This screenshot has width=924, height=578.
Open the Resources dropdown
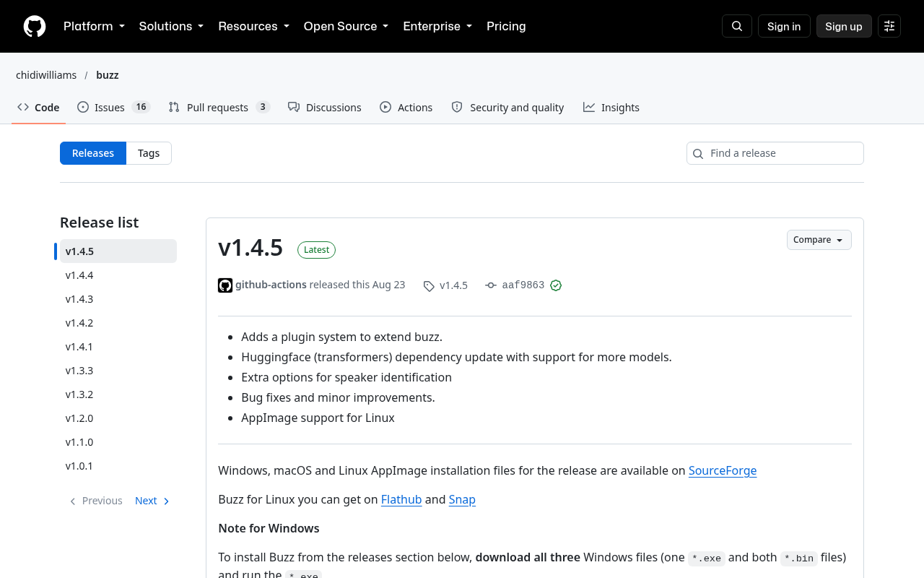[x=253, y=26]
